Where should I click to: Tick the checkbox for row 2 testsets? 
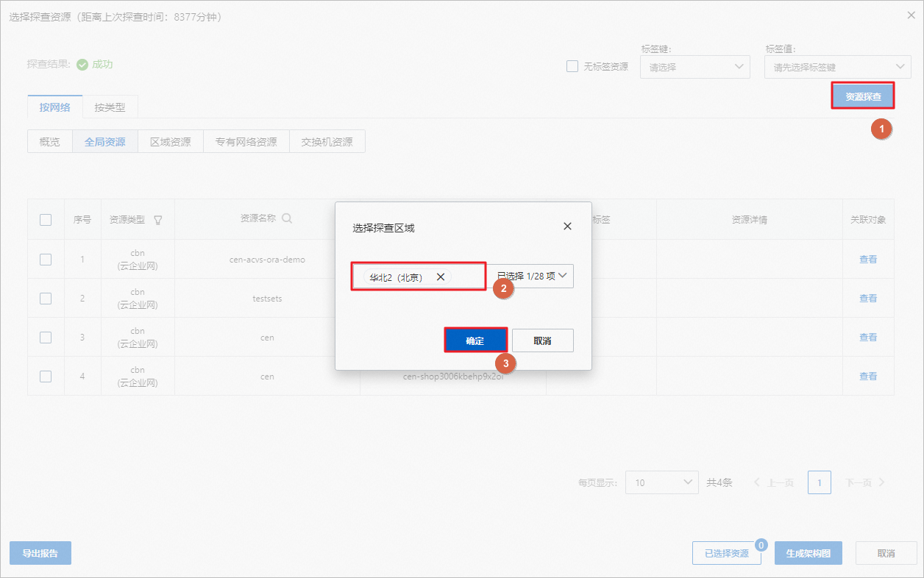click(x=46, y=298)
